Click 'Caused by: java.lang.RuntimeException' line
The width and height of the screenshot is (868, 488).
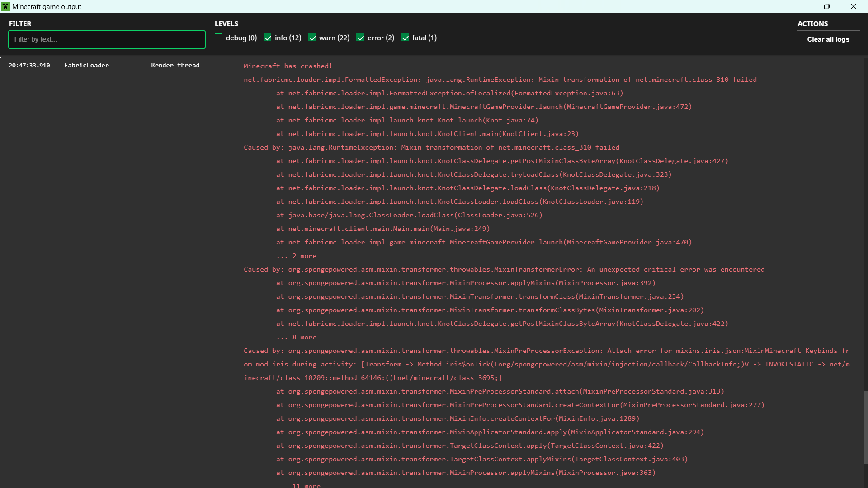[431, 147]
